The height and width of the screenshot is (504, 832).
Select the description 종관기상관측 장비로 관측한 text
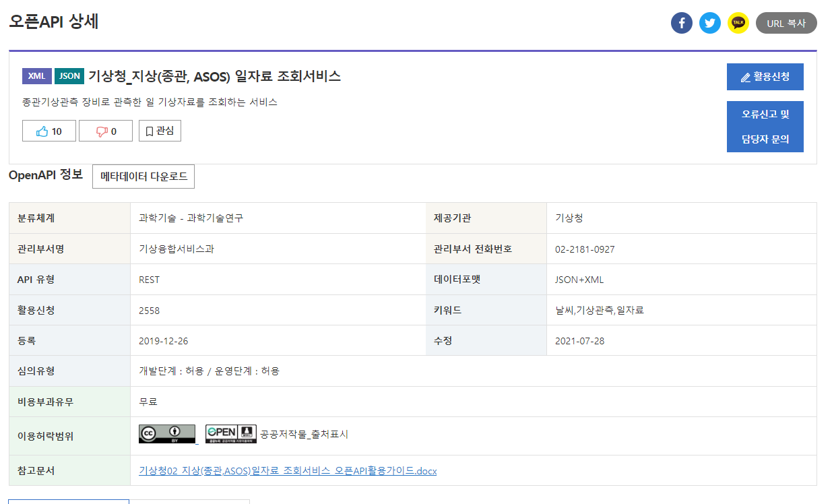pyautogui.click(x=150, y=102)
